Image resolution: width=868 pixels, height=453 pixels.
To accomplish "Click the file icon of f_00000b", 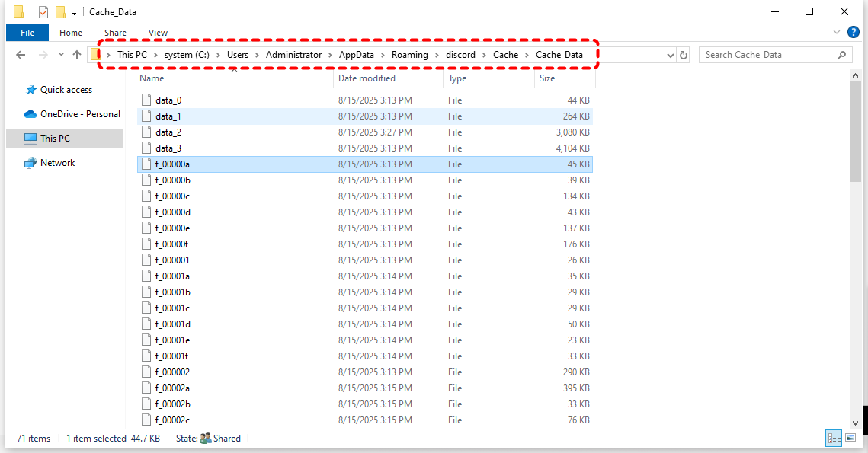I will [146, 180].
